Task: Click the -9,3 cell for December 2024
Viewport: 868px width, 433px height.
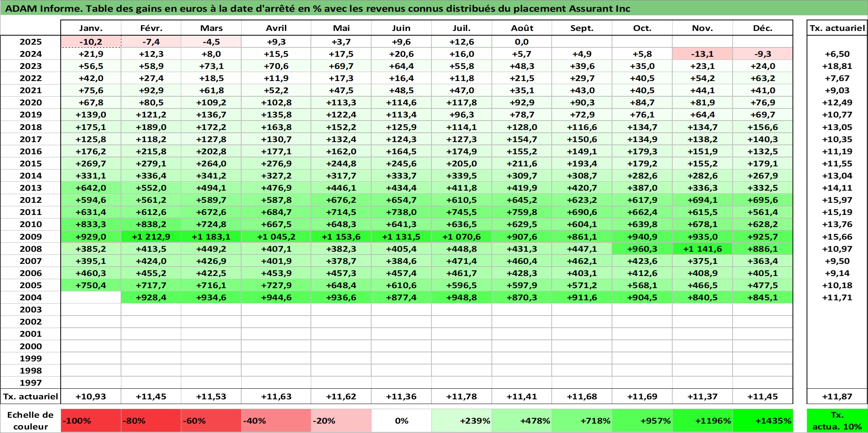Action: point(763,54)
